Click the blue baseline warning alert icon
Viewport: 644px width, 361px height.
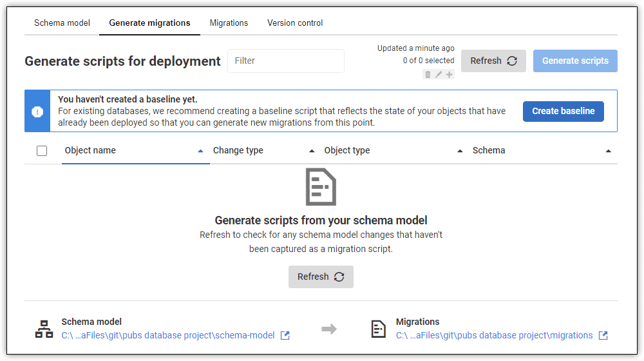pyautogui.click(x=37, y=112)
